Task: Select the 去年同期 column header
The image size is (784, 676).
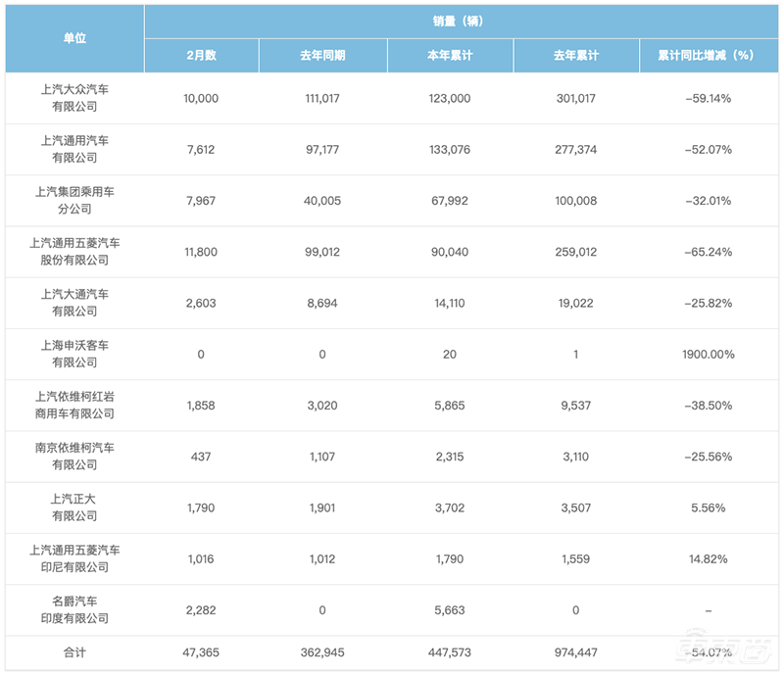Action: tap(322, 56)
